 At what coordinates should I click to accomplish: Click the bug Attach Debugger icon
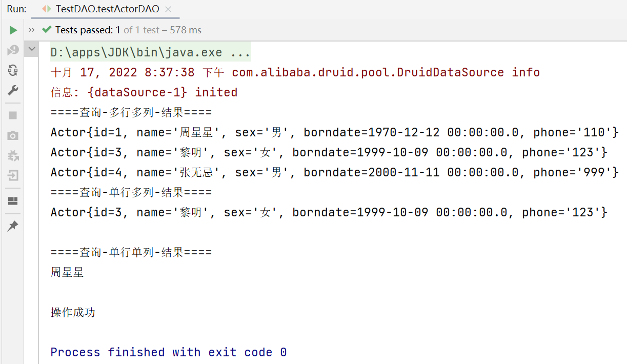[x=13, y=155]
